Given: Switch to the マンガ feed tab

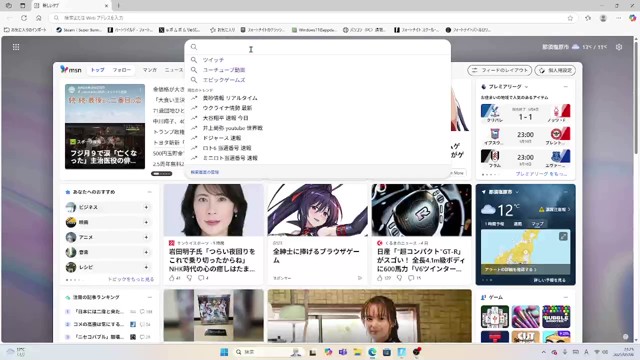Looking at the screenshot, I should [x=150, y=70].
